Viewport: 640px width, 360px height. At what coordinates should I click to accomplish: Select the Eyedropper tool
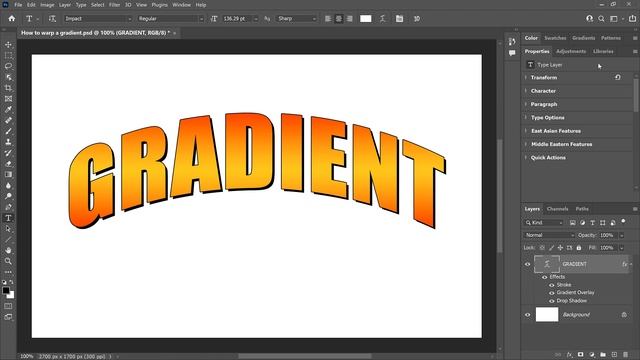[x=8, y=109]
